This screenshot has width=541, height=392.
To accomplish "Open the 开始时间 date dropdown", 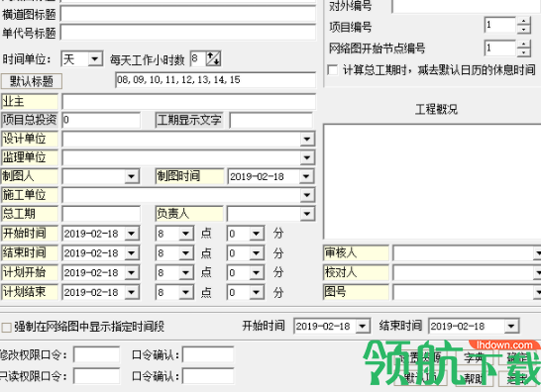I will (x=132, y=234).
